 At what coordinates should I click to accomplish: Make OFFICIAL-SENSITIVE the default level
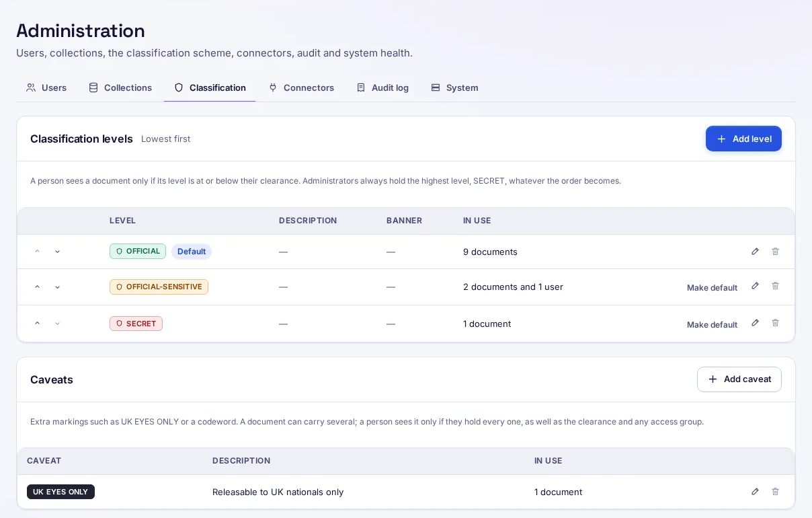click(x=712, y=288)
